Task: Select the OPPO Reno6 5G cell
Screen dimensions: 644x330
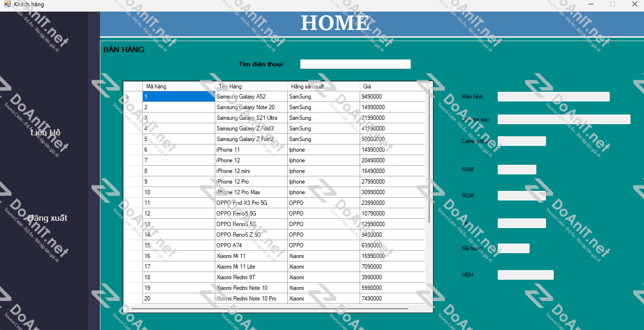Action: [x=251, y=224]
